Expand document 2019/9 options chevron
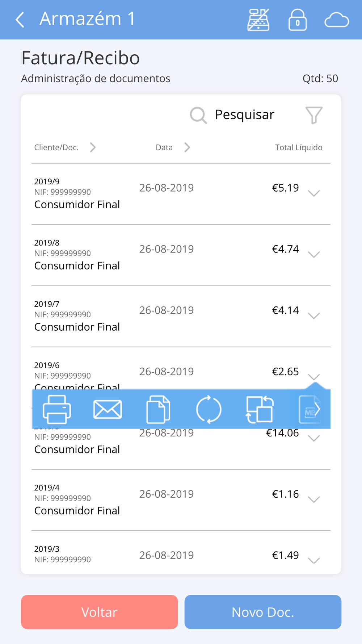362x644 pixels. tap(314, 193)
